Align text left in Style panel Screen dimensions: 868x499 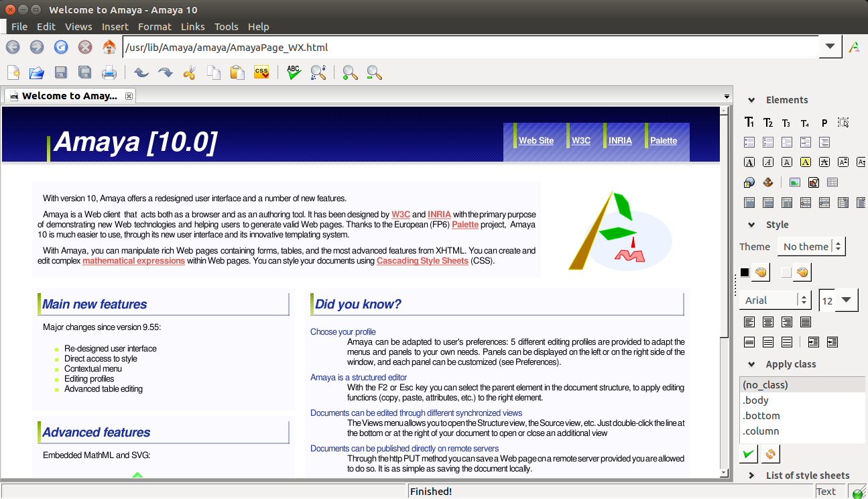(x=749, y=322)
